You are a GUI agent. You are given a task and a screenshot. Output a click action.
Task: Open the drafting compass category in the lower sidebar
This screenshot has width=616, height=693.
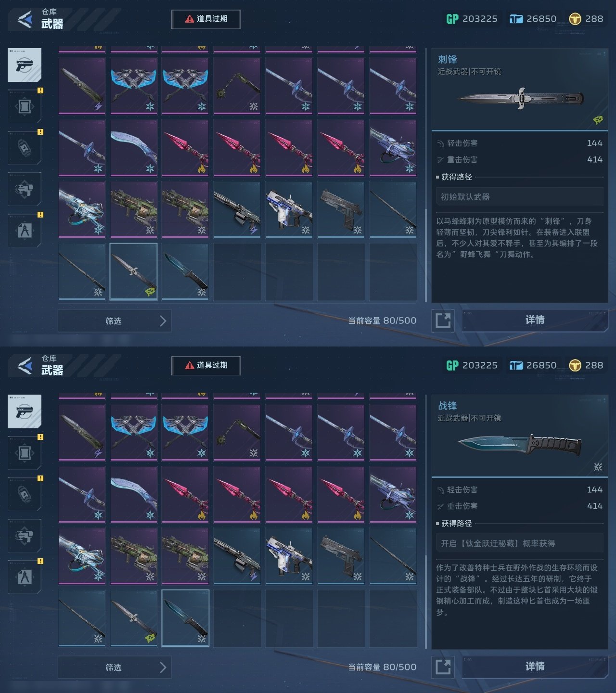[x=25, y=577]
